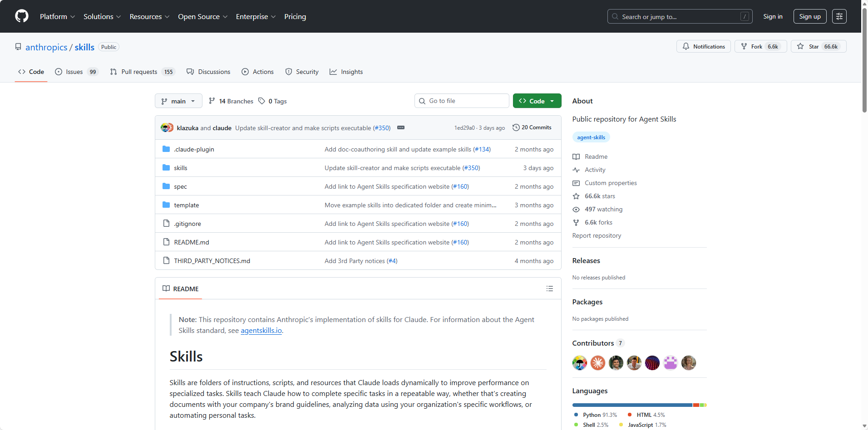View commit history via the clock icon
Viewport: 868px width, 430px height.
point(516,127)
